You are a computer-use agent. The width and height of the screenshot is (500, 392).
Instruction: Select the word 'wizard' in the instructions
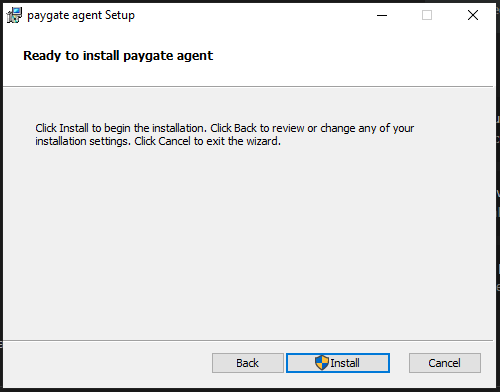click(262, 141)
